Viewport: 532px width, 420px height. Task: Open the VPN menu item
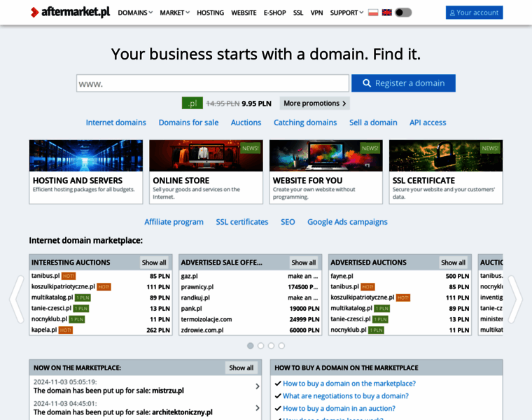click(316, 13)
